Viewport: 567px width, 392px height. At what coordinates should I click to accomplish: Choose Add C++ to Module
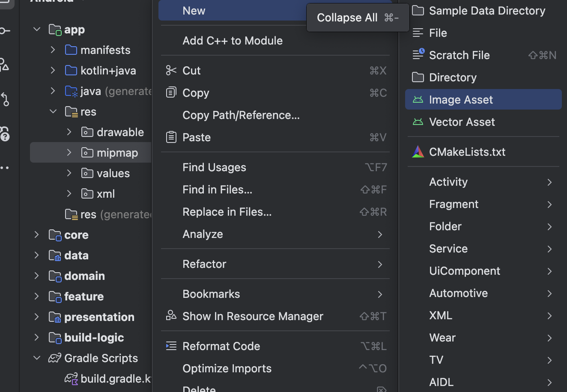click(233, 41)
